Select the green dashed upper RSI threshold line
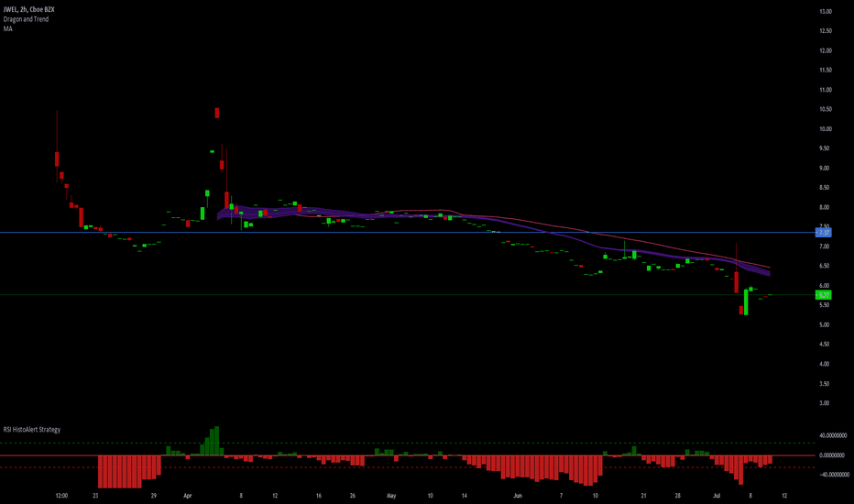Image resolution: width=854 pixels, height=504 pixels. 408,443
